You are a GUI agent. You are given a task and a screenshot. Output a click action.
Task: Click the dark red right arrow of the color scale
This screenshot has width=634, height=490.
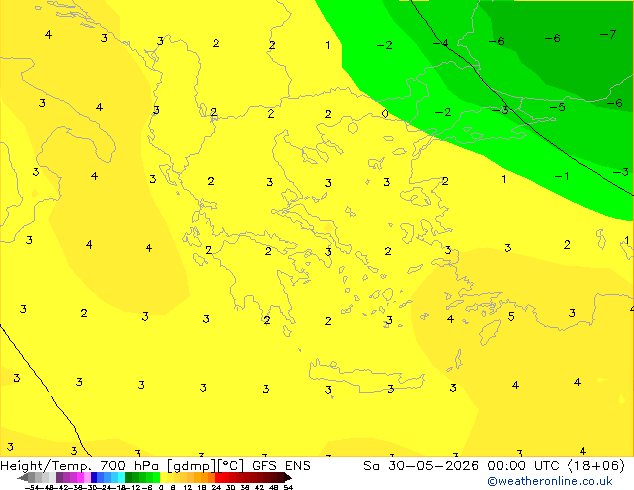point(288,477)
